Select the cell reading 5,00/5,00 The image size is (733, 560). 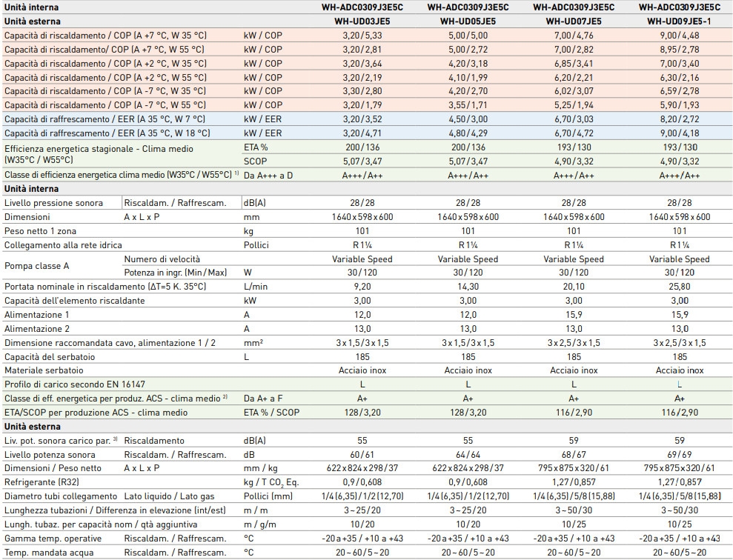click(x=468, y=36)
